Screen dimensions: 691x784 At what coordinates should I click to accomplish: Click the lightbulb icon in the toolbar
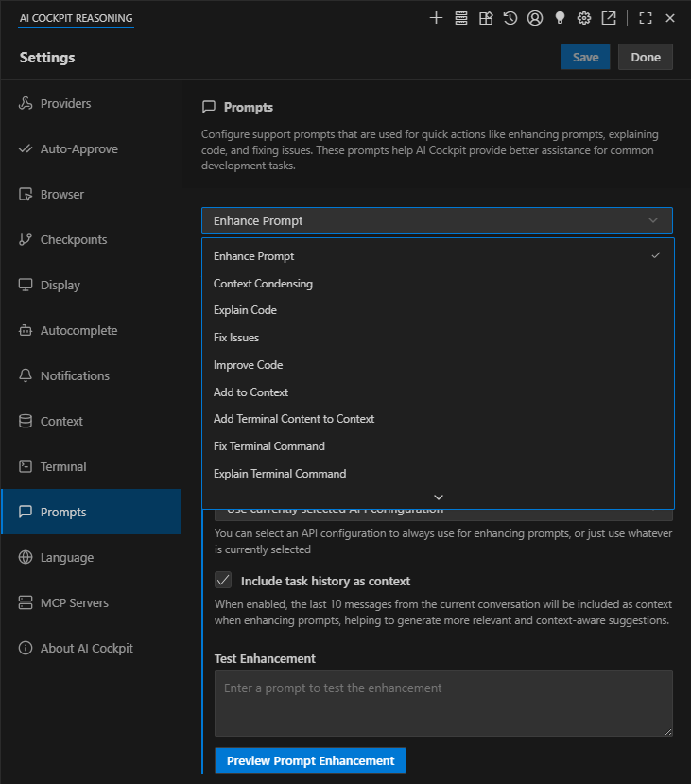[560, 17]
